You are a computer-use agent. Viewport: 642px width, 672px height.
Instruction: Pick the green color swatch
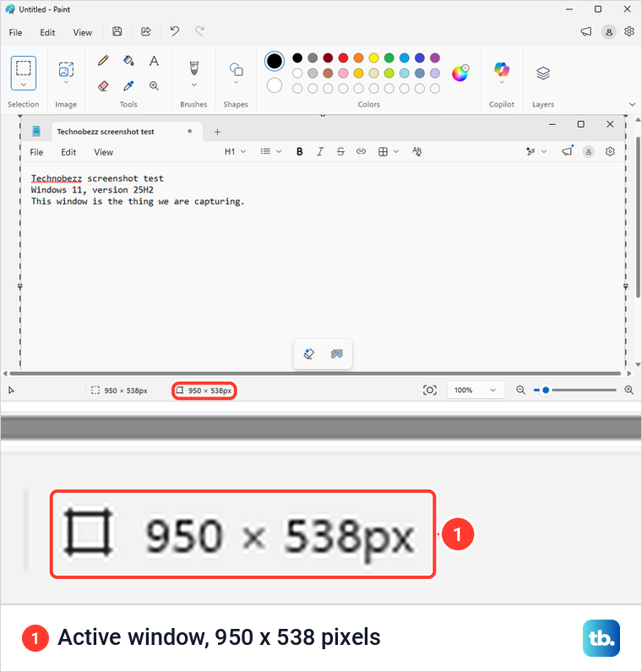tap(389, 57)
